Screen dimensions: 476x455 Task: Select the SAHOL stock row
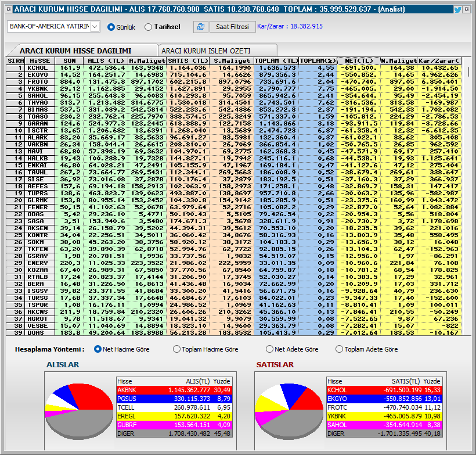pos(234,96)
